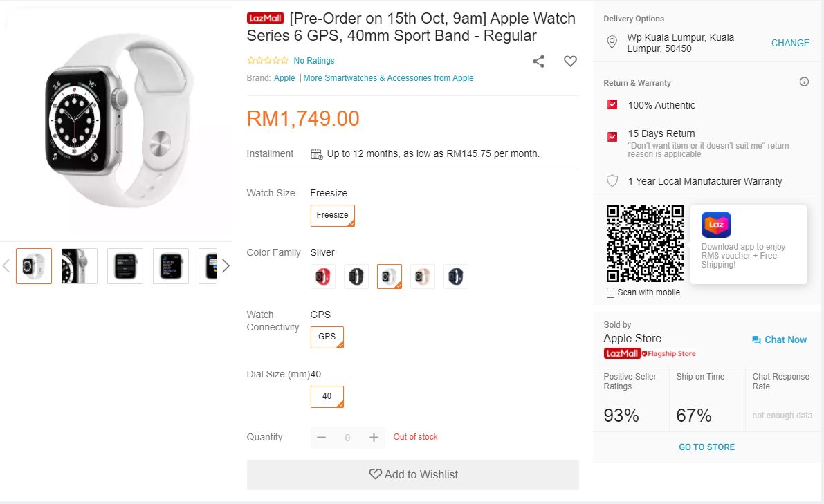Click the heart wishlist icon near title

coord(570,62)
